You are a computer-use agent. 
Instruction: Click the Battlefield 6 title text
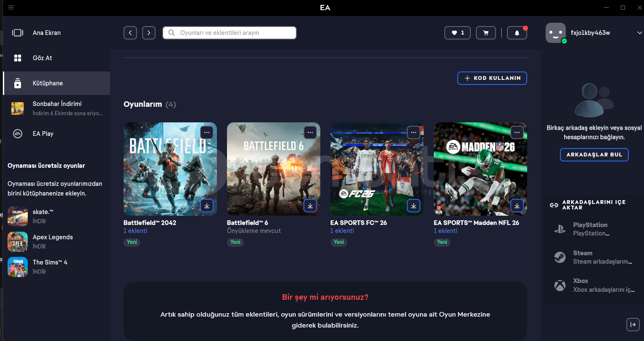tap(248, 223)
